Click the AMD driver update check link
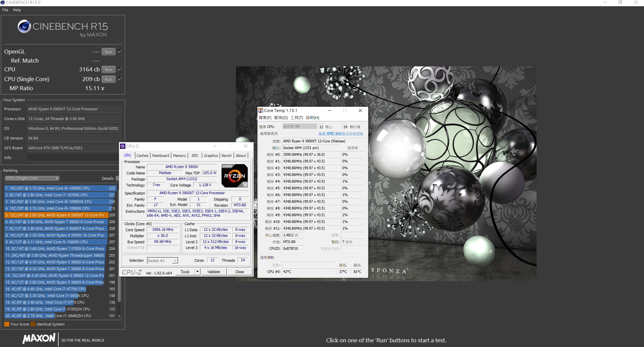The width and height of the screenshot is (644, 347). pyautogui.click(x=341, y=133)
